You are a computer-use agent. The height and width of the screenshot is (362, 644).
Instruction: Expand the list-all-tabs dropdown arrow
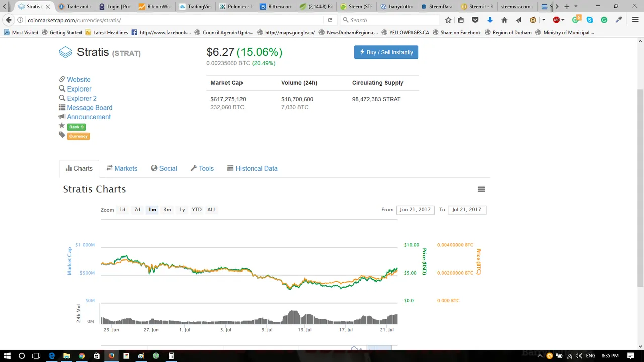click(x=576, y=7)
